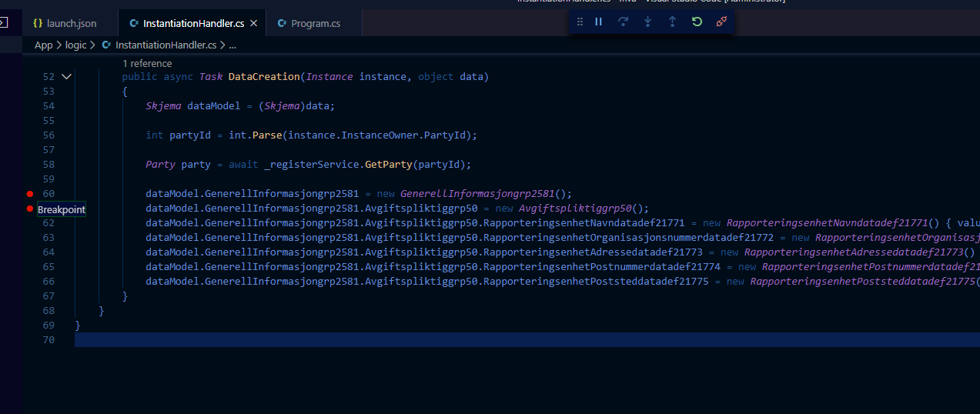Open the logic breadcrumb folder

75,45
